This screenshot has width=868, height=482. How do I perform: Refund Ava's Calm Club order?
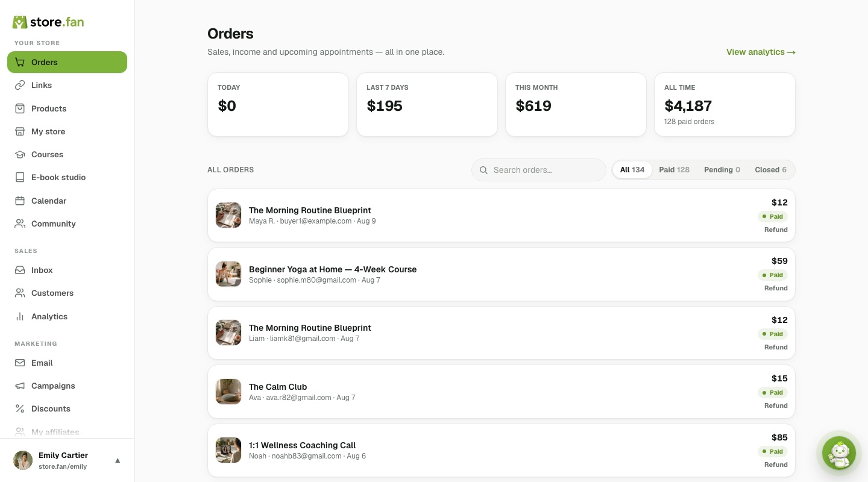pyautogui.click(x=776, y=405)
